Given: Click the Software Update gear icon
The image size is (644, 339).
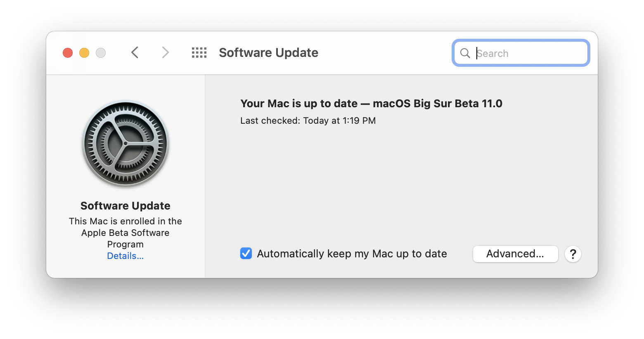Looking at the screenshot, I should (125, 144).
